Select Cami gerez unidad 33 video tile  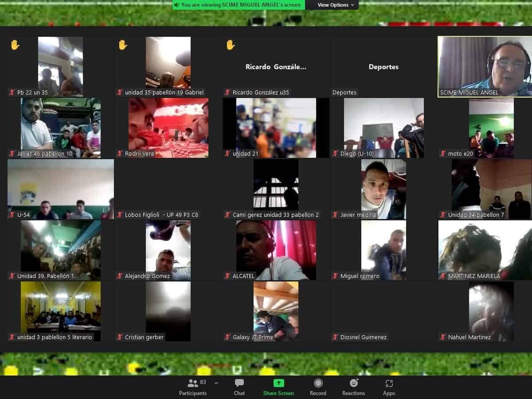coord(276,189)
